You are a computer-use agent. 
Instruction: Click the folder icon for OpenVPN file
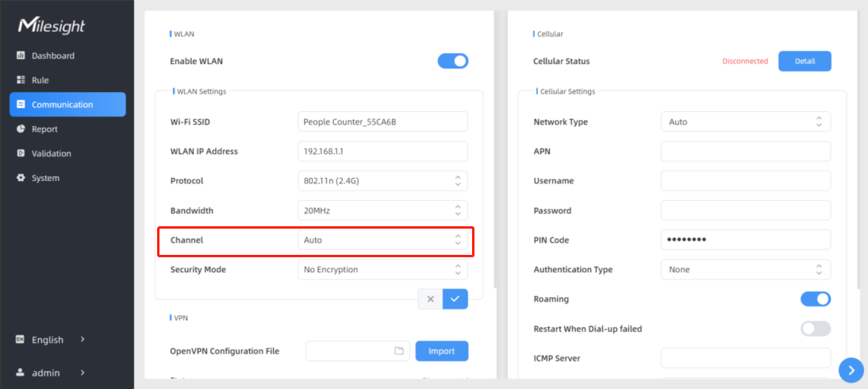pos(399,351)
